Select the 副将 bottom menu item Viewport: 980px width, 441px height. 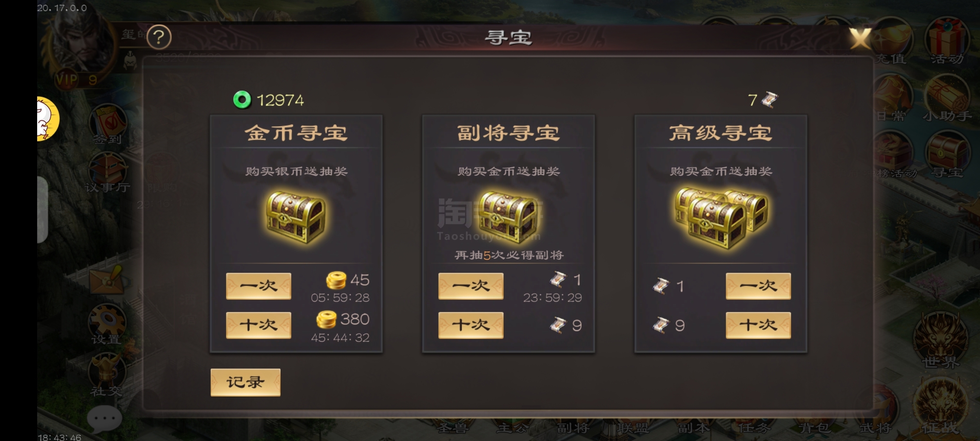(573, 428)
